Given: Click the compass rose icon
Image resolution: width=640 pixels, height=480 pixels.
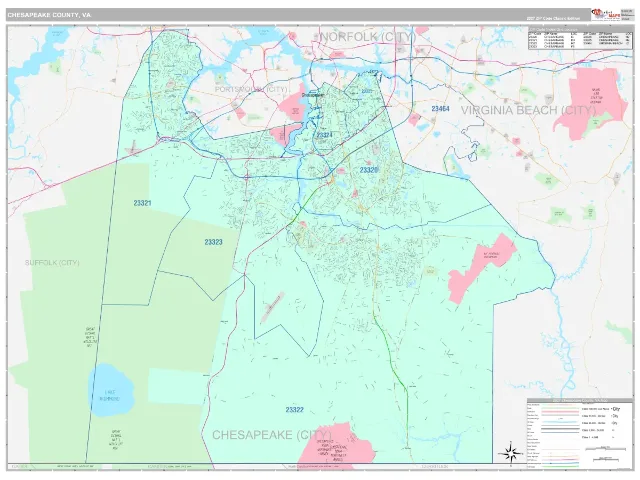Looking at the screenshot, I should (511, 452).
